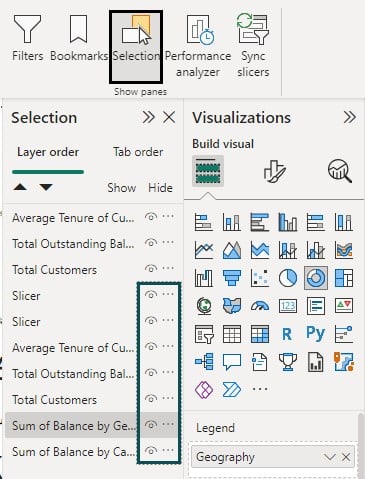Image resolution: width=365 pixels, height=479 pixels.
Task: Add the Q&A speech bubble visual
Action: pyautogui.click(x=232, y=362)
